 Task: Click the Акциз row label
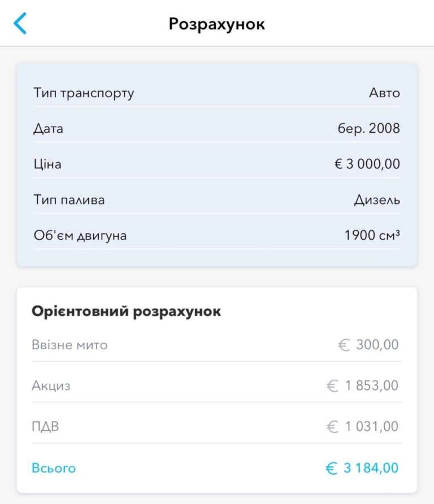click(x=51, y=386)
